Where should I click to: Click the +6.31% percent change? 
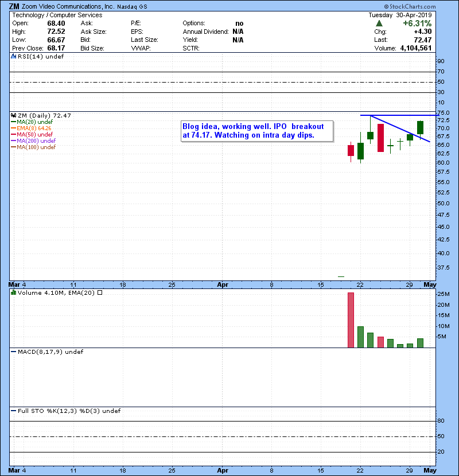pos(417,24)
